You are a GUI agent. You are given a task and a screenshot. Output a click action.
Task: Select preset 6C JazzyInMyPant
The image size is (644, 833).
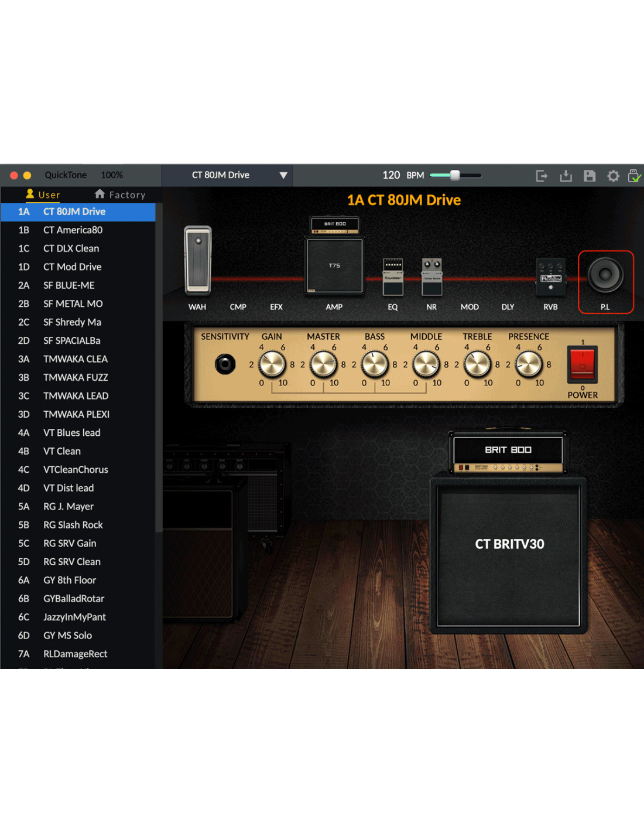click(x=78, y=617)
